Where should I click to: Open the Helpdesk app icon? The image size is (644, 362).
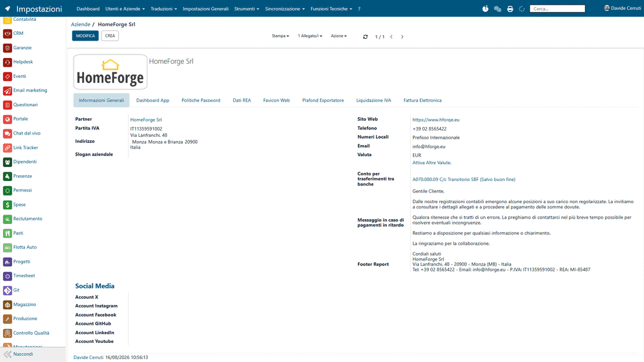pos(8,62)
